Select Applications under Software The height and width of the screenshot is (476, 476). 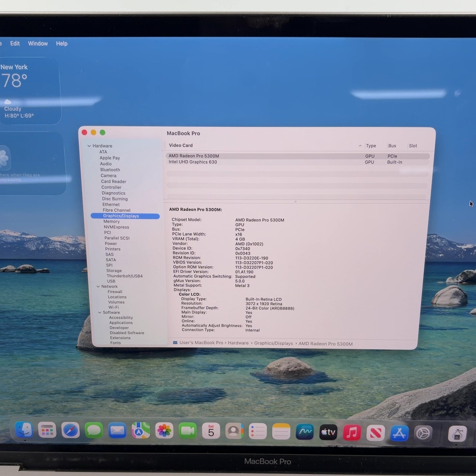point(121,323)
